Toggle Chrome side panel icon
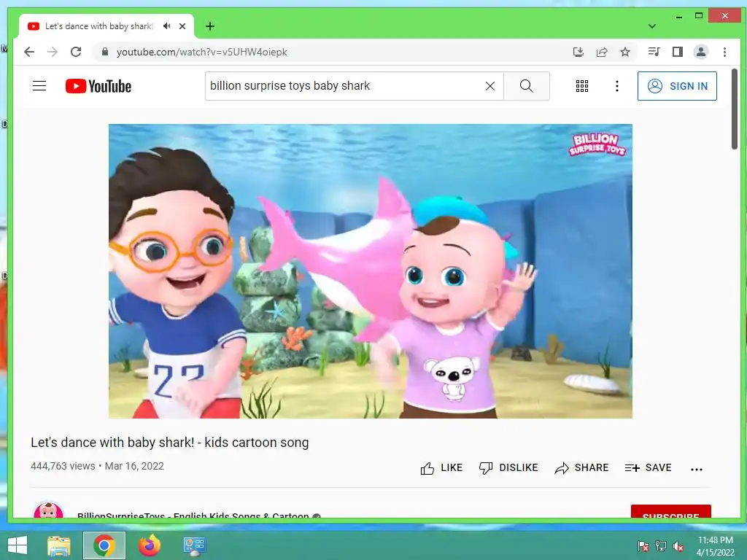This screenshot has width=747, height=560. (678, 52)
